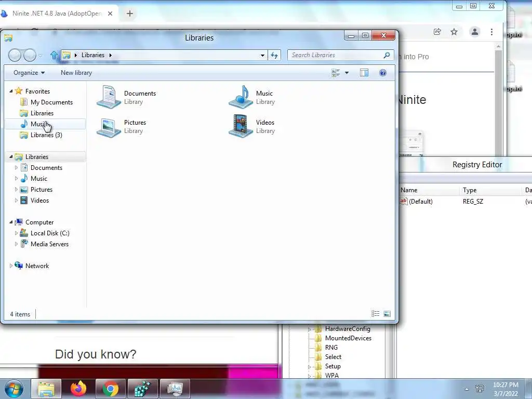Open the view options dropdown arrow
Viewport: 532px width, 399px height.
pos(347,73)
